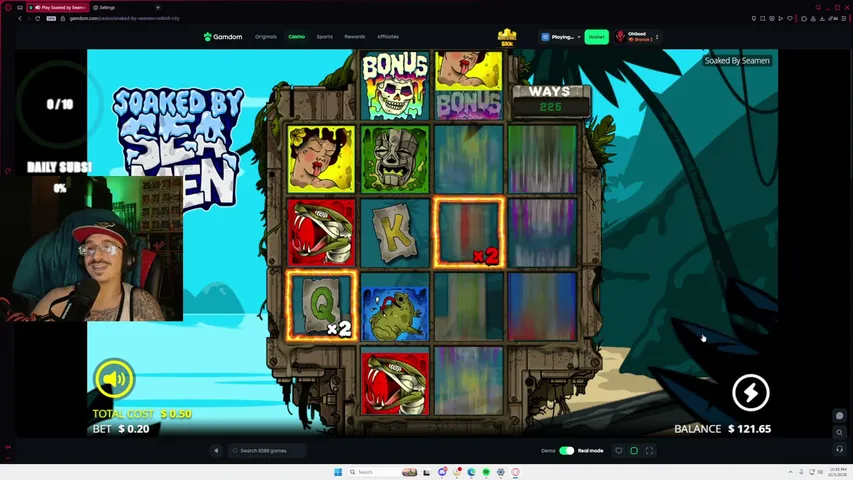Select the Casino menu item

[296, 37]
